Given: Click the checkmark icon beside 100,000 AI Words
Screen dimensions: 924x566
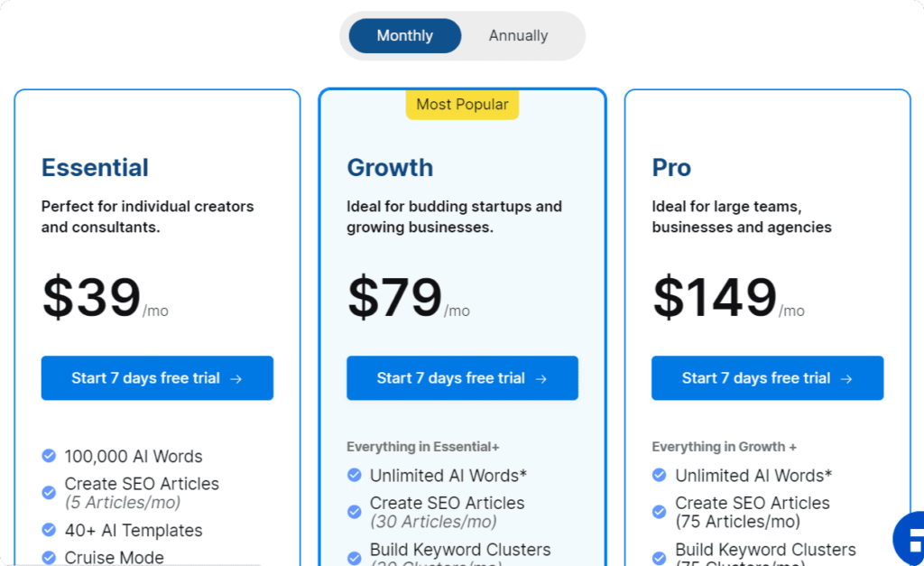Looking at the screenshot, I should click(49, 456).
